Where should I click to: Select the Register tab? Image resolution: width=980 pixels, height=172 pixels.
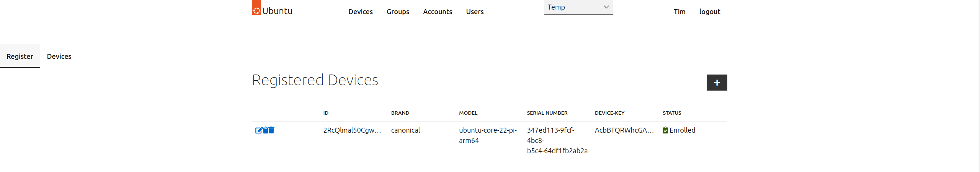coord(20,57)
